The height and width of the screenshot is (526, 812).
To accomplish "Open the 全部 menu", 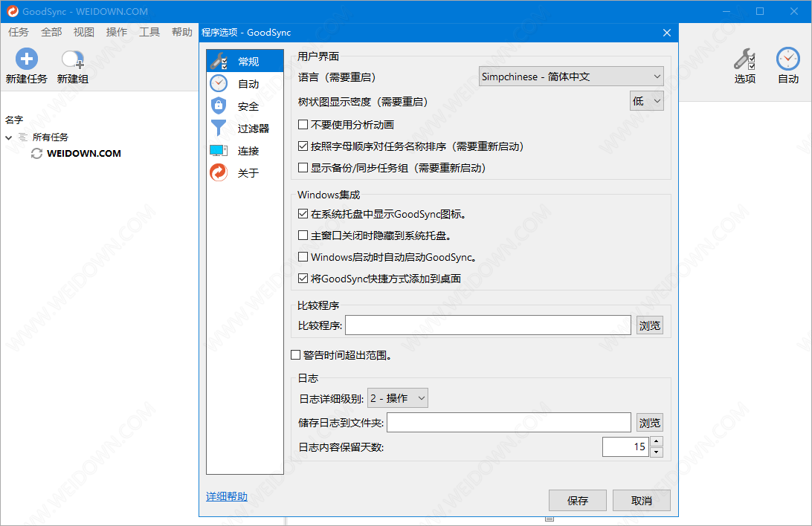I will (x=51, y=32).
